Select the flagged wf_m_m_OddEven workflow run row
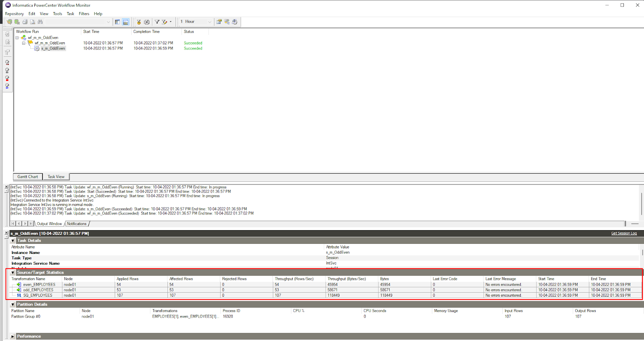This screenshot has width=644, height=341. click(x=50, y=43)
